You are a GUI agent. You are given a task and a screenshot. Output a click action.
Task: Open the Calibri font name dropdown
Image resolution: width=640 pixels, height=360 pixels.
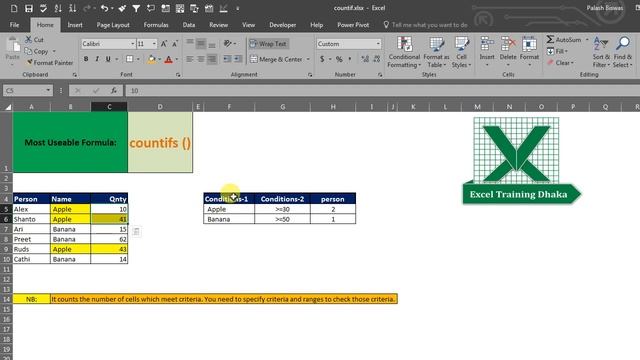pyautogui.click(x=133, y=44)
